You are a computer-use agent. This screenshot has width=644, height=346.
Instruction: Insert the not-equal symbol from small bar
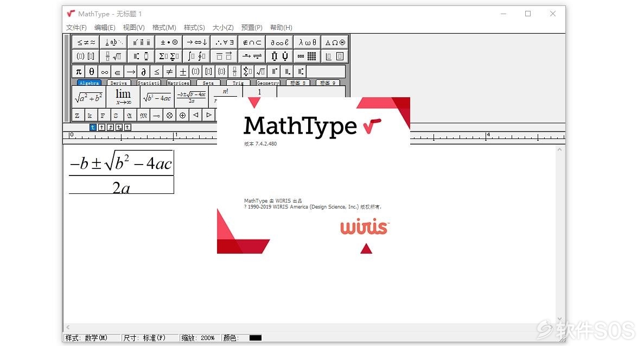click(170, 72)
